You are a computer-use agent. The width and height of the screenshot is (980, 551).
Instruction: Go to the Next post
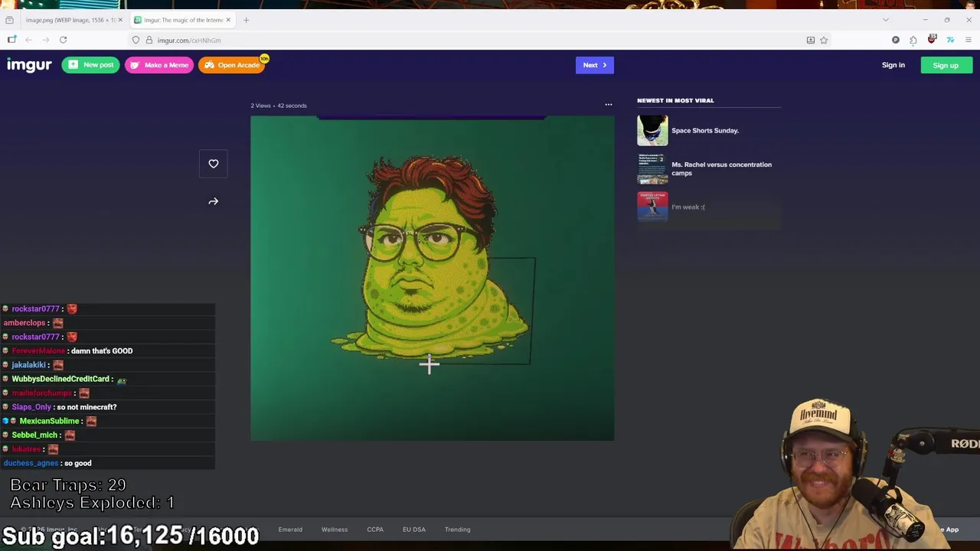coord(595,65)
